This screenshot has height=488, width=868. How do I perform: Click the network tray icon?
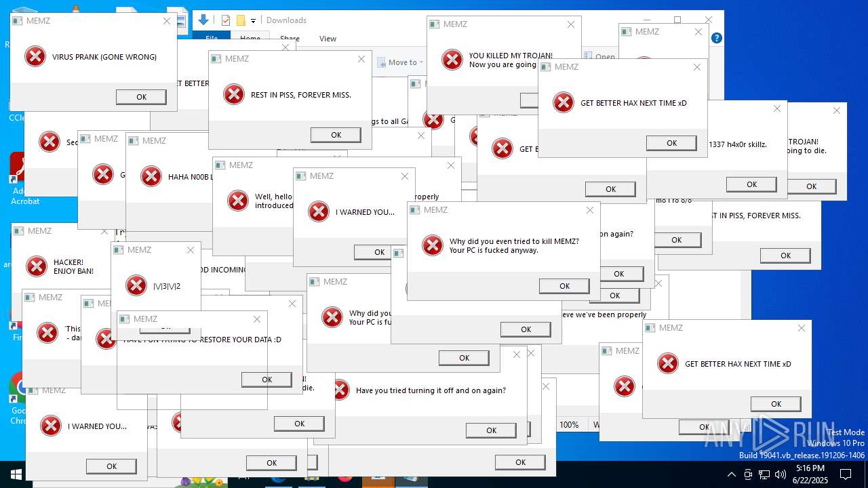764,474
